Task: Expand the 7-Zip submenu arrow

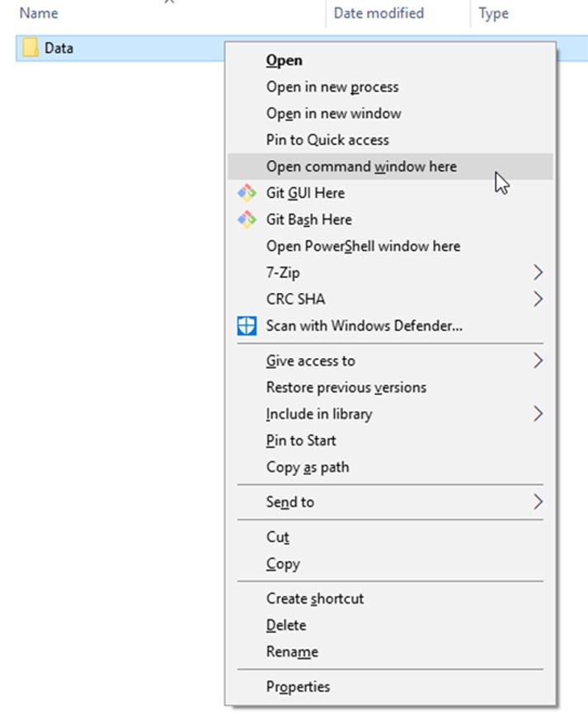Action: 538,272
